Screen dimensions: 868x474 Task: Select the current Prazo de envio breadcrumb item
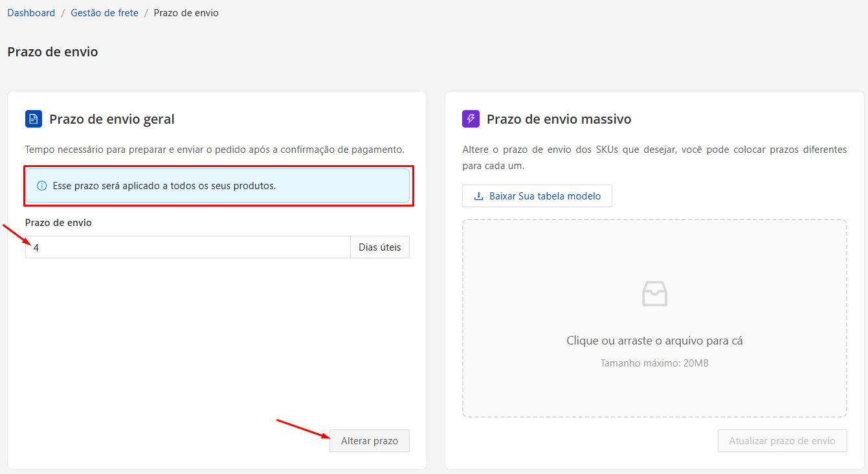tap(186, 13)
